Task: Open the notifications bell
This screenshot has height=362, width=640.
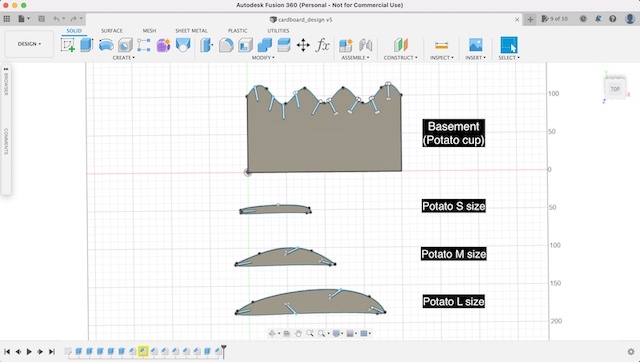Action: (598, 19)
